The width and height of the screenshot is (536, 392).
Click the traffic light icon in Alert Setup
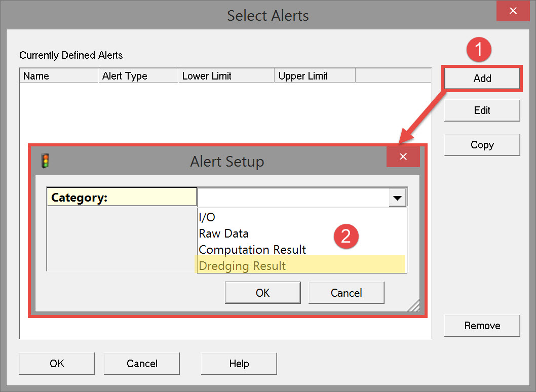[46, 161]
